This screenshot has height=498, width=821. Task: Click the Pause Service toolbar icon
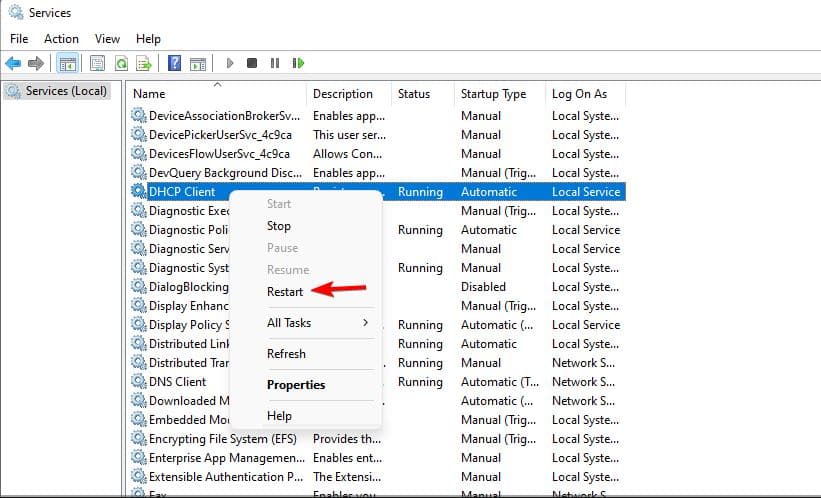tap(275, 63)
